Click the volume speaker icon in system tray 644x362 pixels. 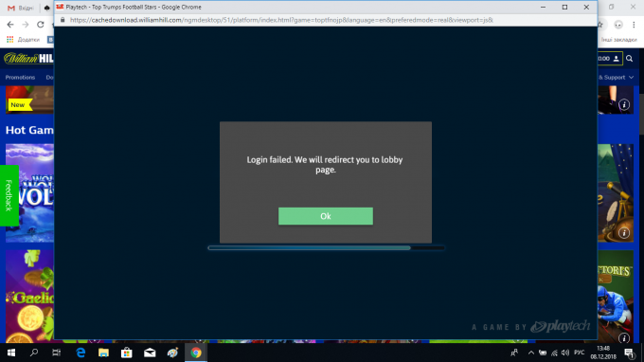click(x=565, y=353)
